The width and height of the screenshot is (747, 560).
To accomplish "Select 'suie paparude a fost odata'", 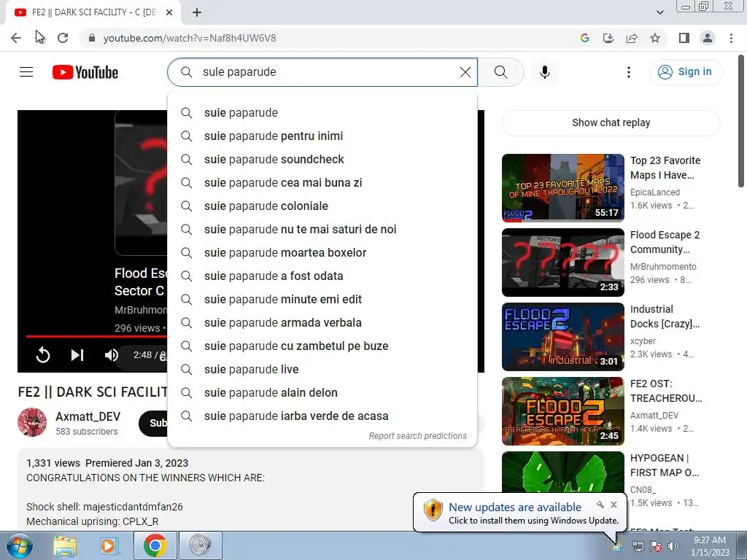I will pyautogui.click(x=322, y=276).
